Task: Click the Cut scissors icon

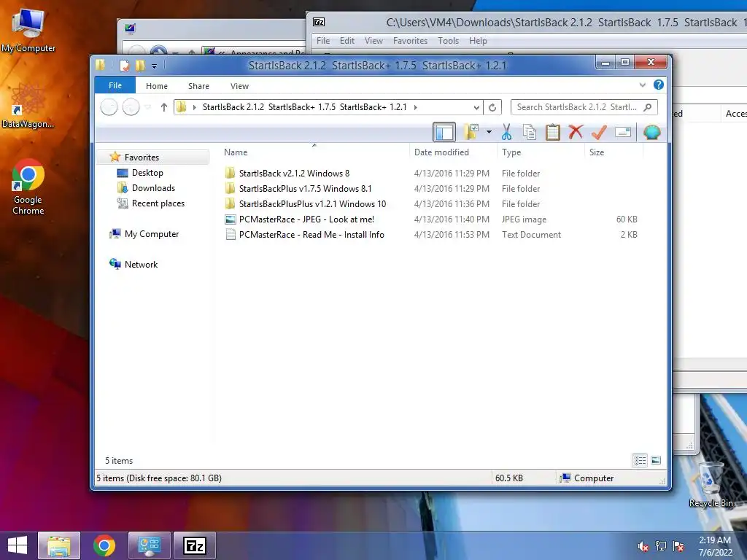Action: pos(506,132)
